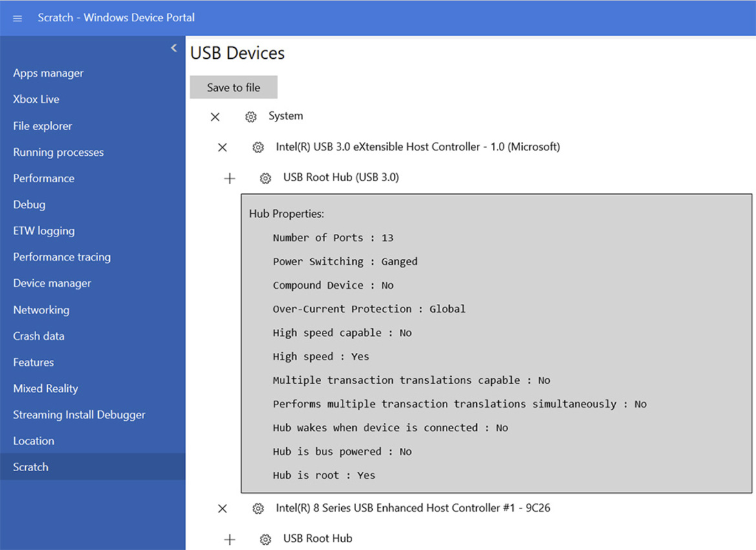Click the gear icon next to System
The width and height of the screenshot is (756, 550).
pyautogui.click(x=251, y=116)
